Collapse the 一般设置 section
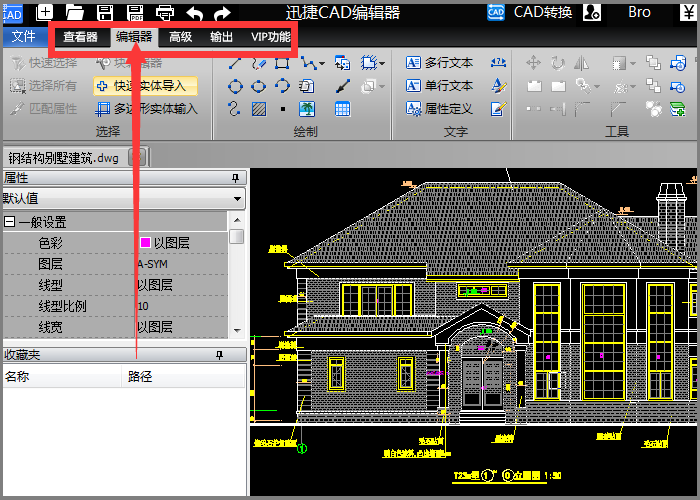Image resolution: width=700 pixels, height=500 pixels. [x=9, y=221]
